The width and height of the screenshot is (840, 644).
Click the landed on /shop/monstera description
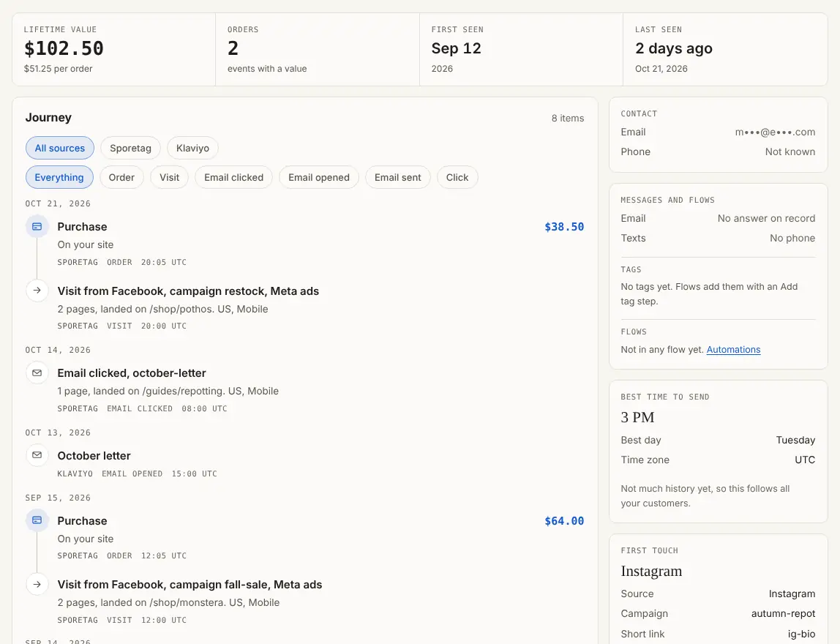point(168,603)
